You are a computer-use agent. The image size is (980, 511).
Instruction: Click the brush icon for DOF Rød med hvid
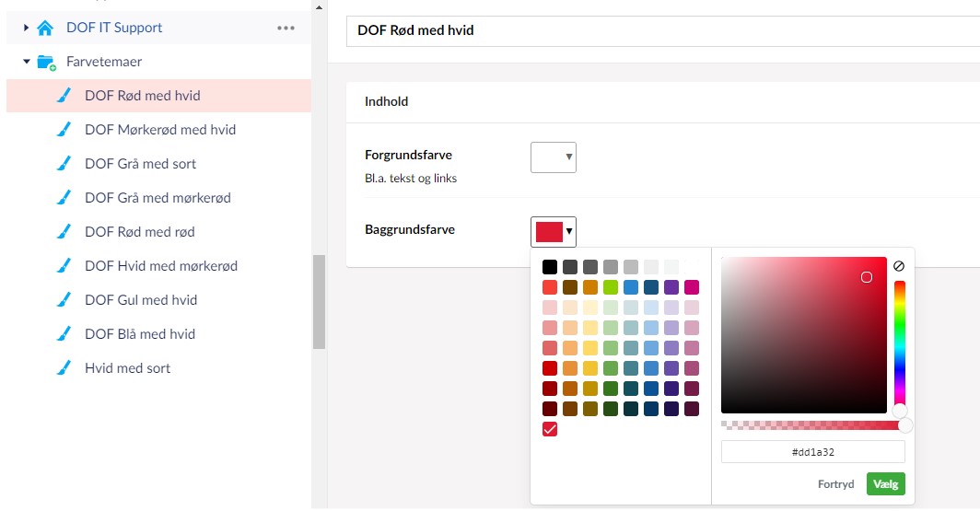pos(64,96)
